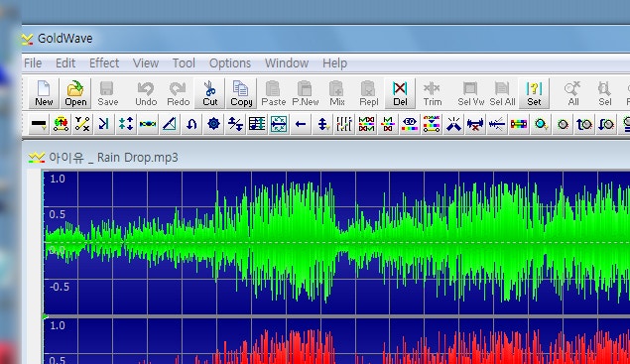Open the Mechanize gear icon
Image resolution: width=630 pixels, height=364 pixels.
(x=213, y=124)
